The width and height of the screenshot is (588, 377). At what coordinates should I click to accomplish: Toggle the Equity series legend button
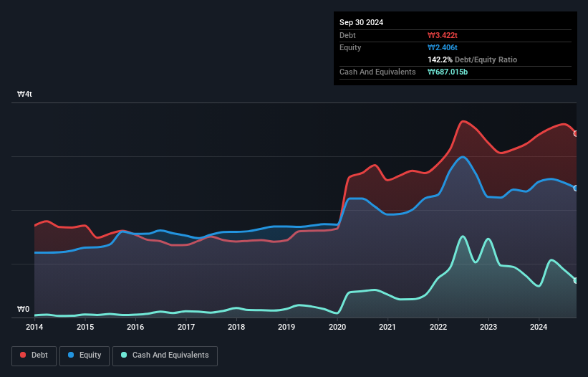tap(85, 355)
